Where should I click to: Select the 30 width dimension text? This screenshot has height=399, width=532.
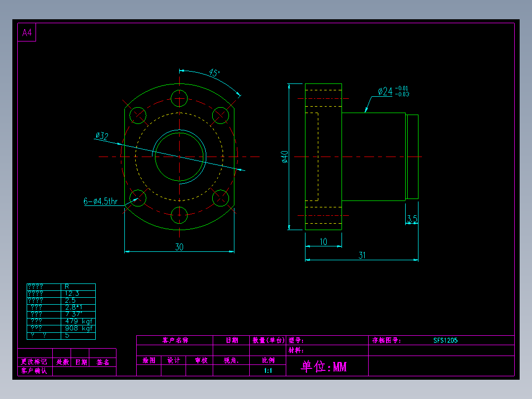179,247
